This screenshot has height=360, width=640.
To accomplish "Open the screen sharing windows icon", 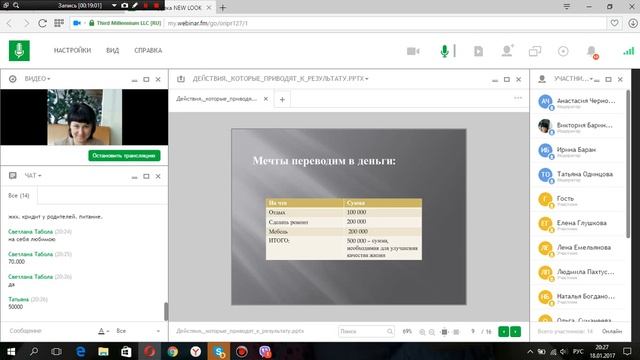I will tap(535, 51).
